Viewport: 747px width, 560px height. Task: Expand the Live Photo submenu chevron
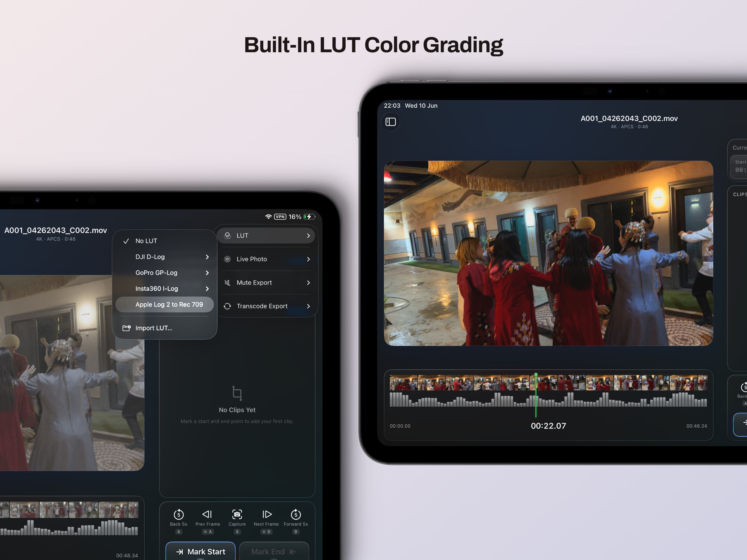308,259
